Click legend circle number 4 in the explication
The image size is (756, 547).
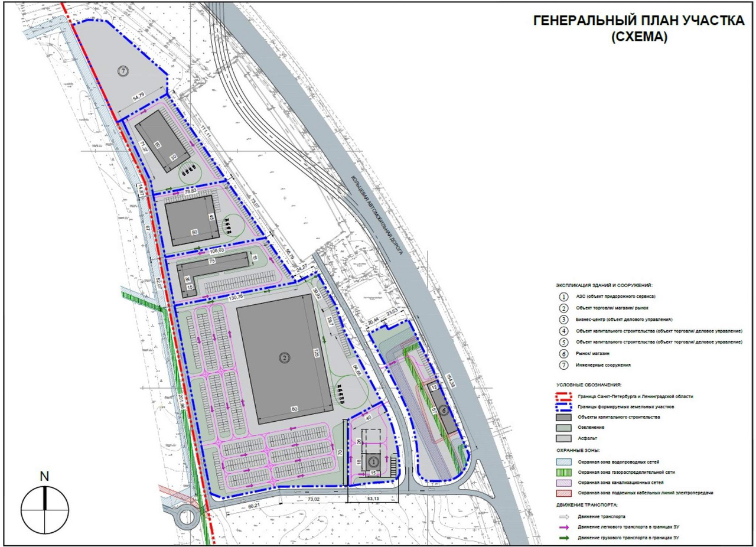(x=563, y=330)
